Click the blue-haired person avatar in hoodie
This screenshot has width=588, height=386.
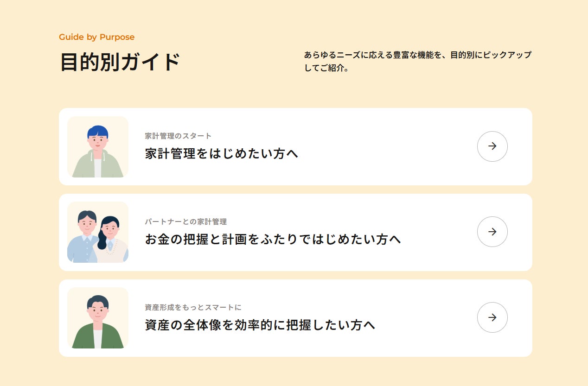pos(97,147)
